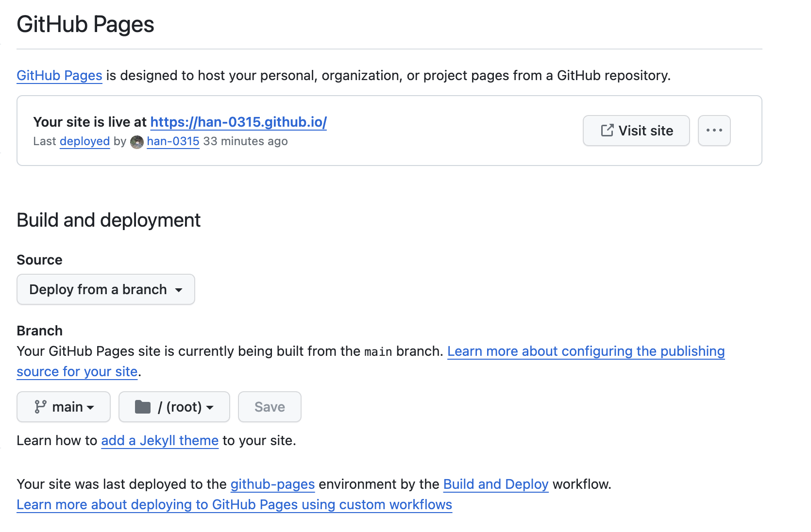The image size is (811, 532).
Task: Click the caret arrow on Deploy from a branch
Action: (179, 290)
